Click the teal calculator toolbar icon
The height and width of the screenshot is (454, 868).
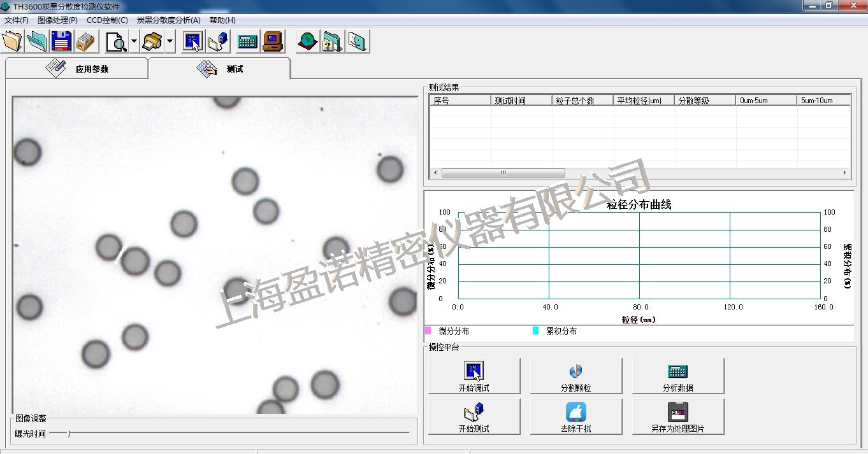tap(247, 42)
